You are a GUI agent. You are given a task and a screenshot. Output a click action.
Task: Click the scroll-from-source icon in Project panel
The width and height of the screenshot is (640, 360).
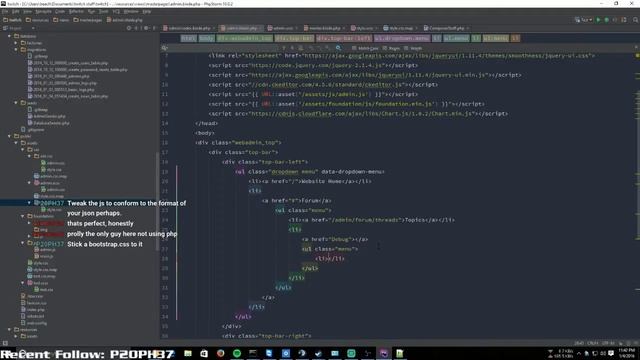coord(129,28)
